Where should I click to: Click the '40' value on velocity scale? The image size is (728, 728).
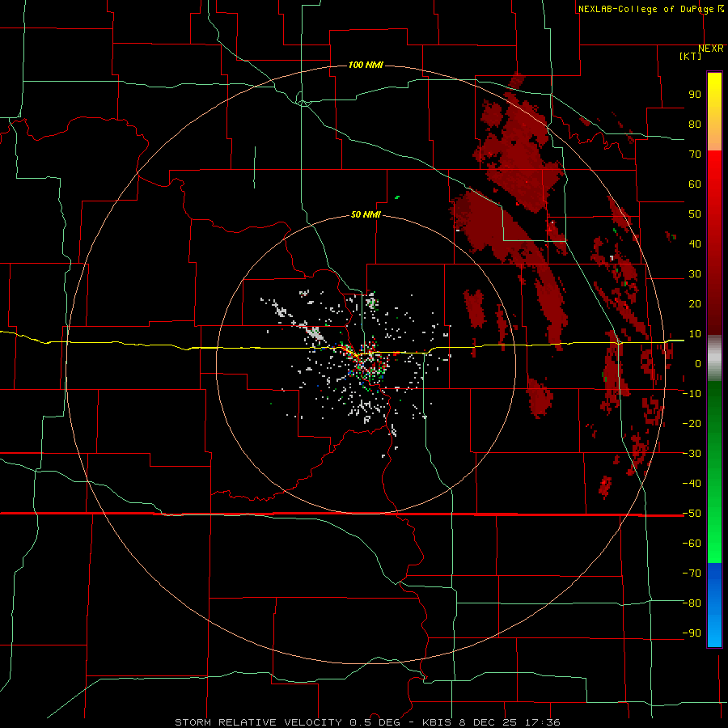click(695, 243)
